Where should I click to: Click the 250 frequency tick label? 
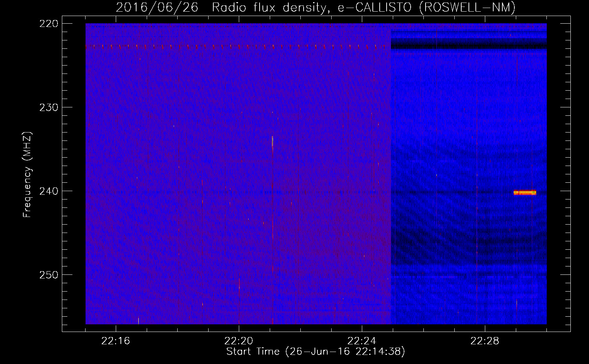[49, 275]
